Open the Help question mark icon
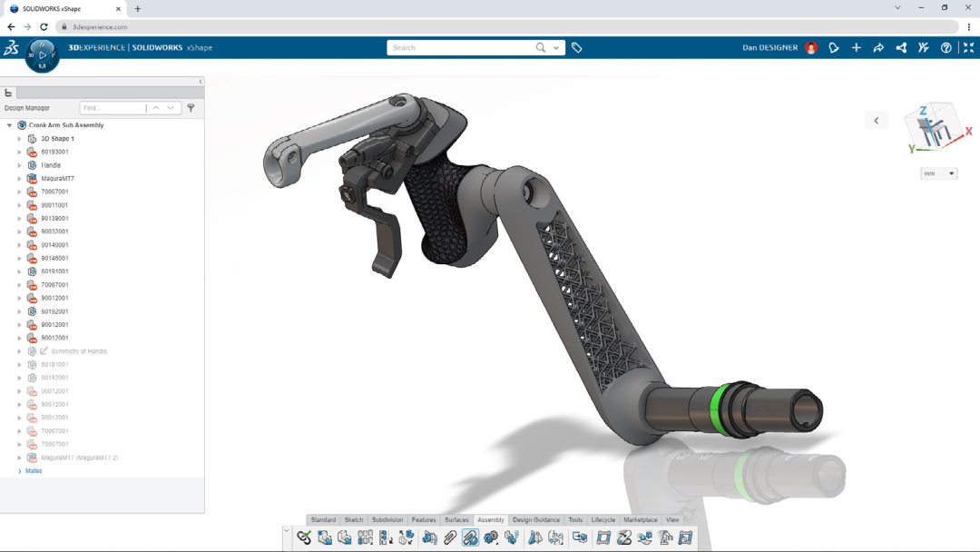The width and height of the screenshot is (980, 552). click(946, 48)
